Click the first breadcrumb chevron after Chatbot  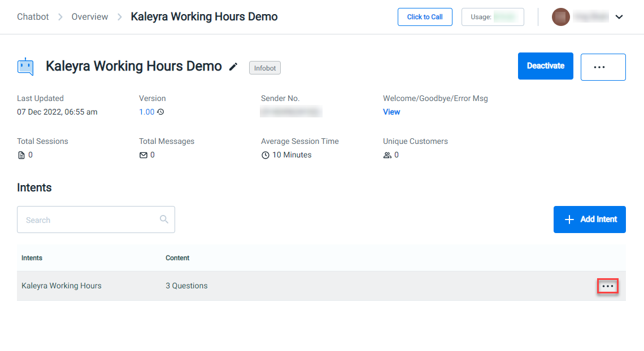[60, 17]
